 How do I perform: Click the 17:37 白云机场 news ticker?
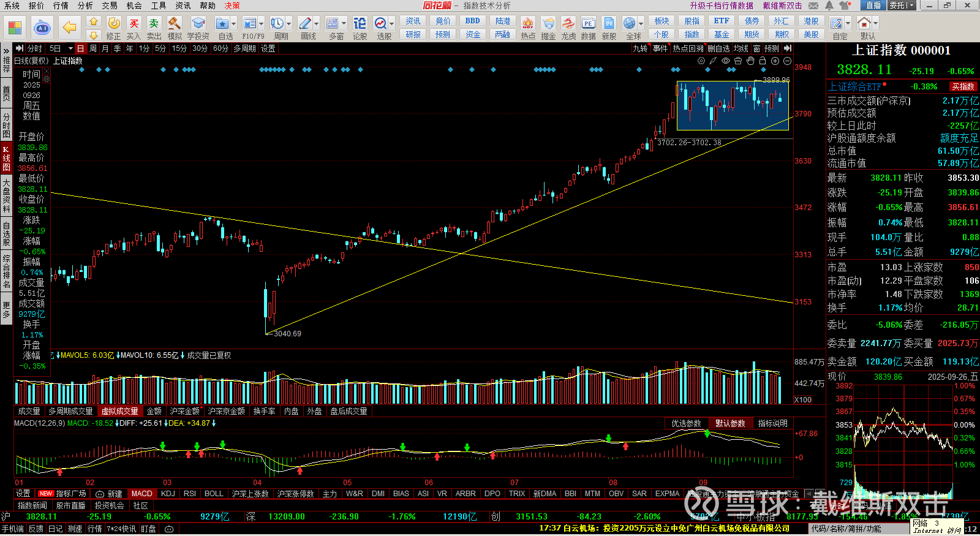(665, 528)
